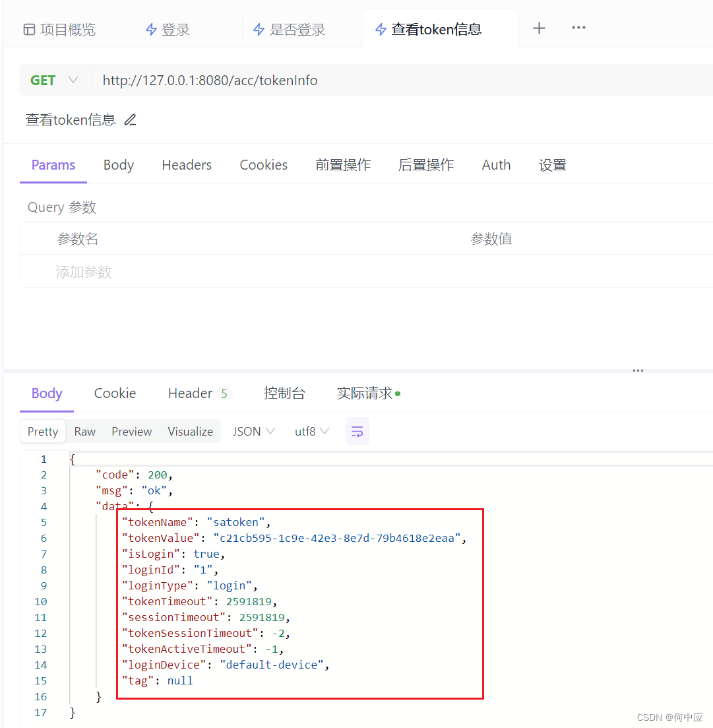
Task: Switch to the 控制台 response tab
Action: (284, 393)
